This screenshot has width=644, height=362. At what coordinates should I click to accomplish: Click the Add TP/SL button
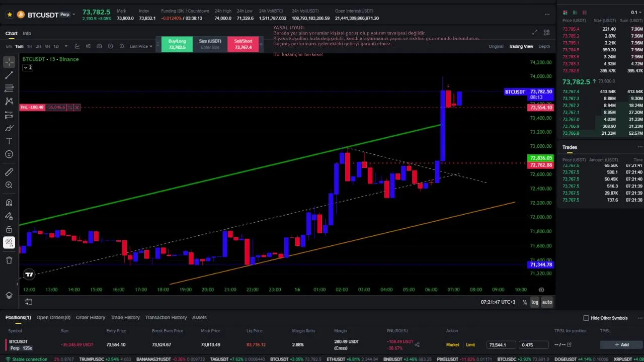(621, 345)
